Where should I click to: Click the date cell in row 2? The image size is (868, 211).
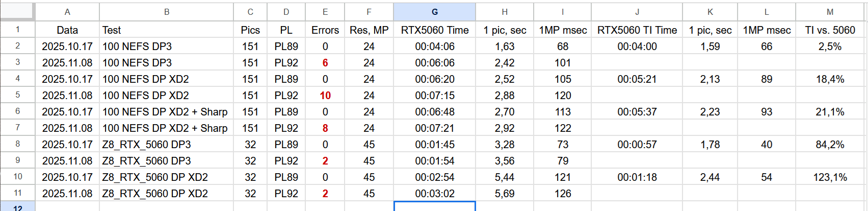(x=67, y=46)
